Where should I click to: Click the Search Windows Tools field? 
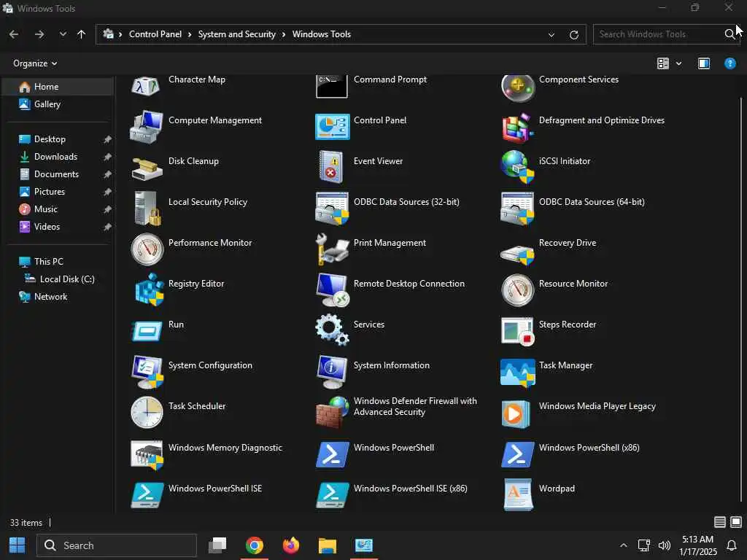pyautogui.click(x=666, y=34)
